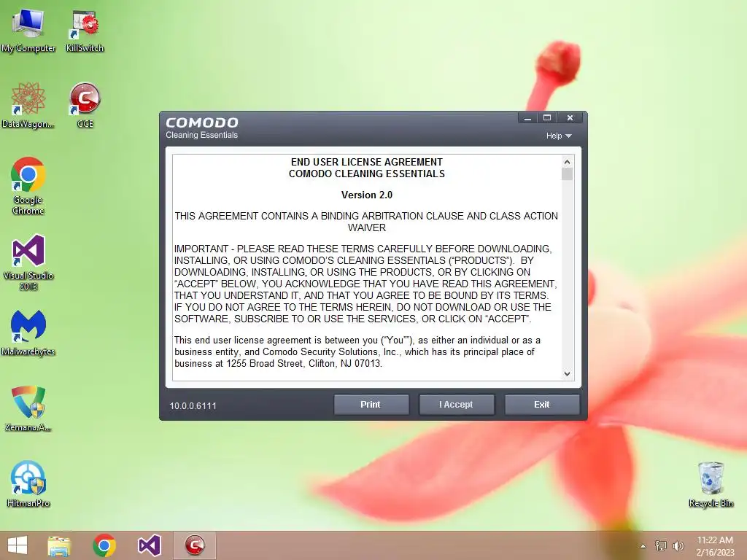Screen dimensions: 747x560
Task: Open Chrome from the taskbar
Action: click(104, 545)
